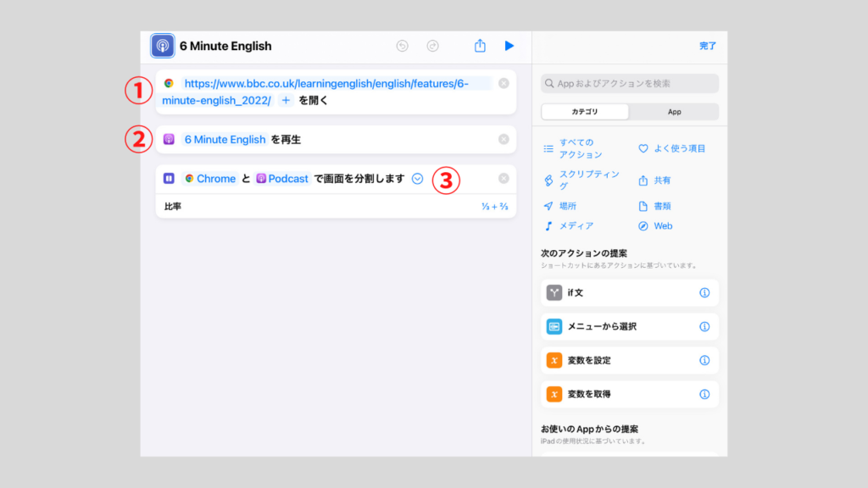868x488 pixels.
Task: Remove the 6 Minute English play action
Action: (504, 140)
